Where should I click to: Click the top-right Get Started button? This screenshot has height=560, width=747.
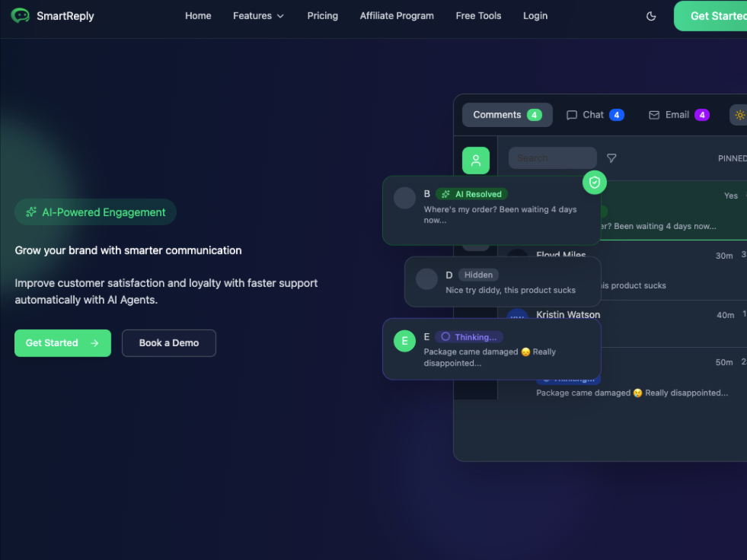tap(710, 16)
